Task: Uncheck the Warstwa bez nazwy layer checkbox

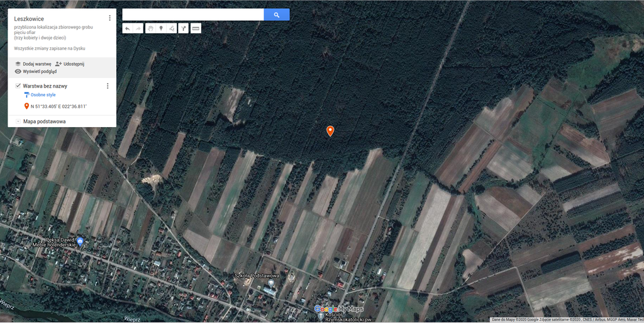Action: (18, 86)
